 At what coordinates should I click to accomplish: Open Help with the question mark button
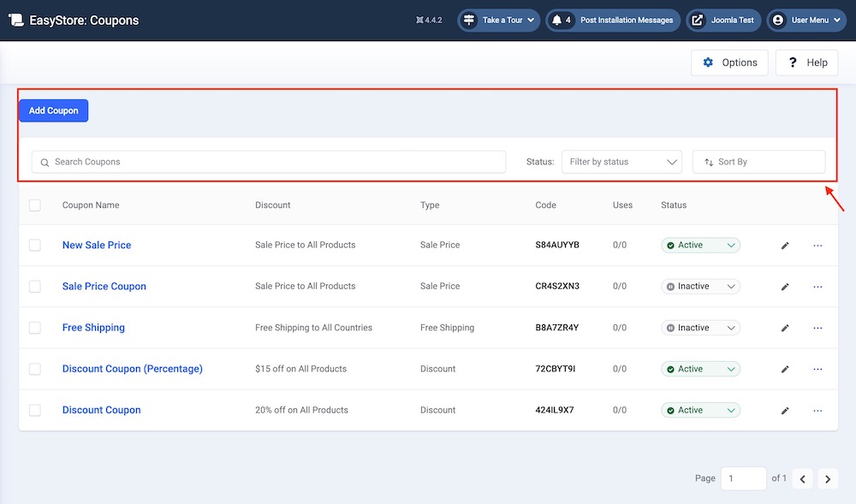click(806, 62)
